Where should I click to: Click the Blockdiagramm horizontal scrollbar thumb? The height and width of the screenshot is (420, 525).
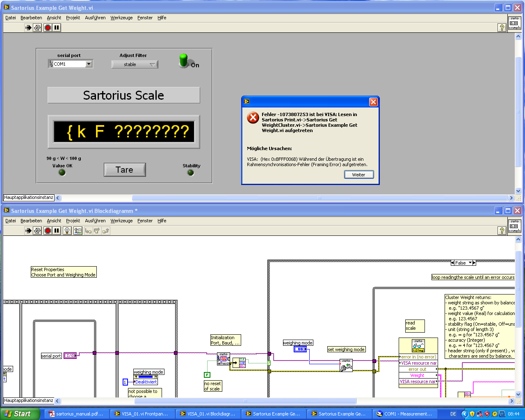(245, 401)
